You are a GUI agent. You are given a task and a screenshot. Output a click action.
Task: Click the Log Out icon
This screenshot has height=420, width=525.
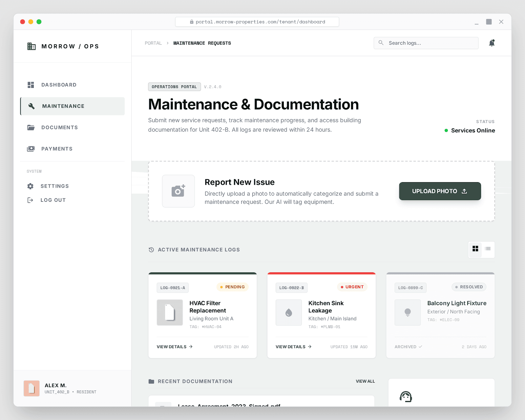(30, 200)
